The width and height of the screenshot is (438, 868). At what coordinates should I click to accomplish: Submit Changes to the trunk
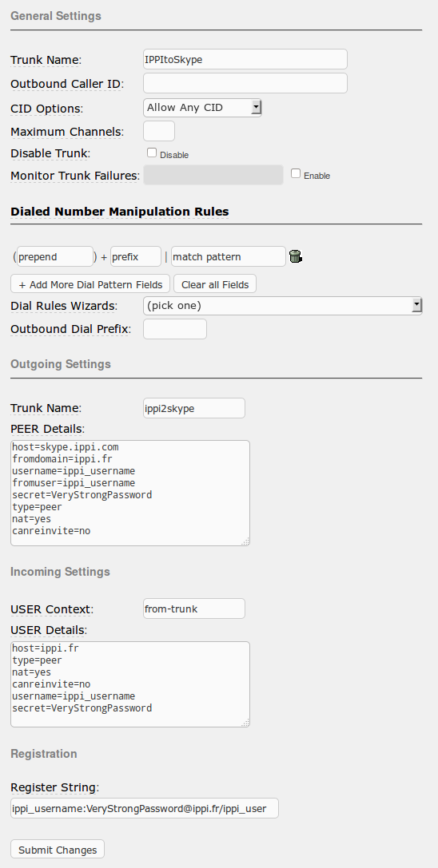(58, 850)
